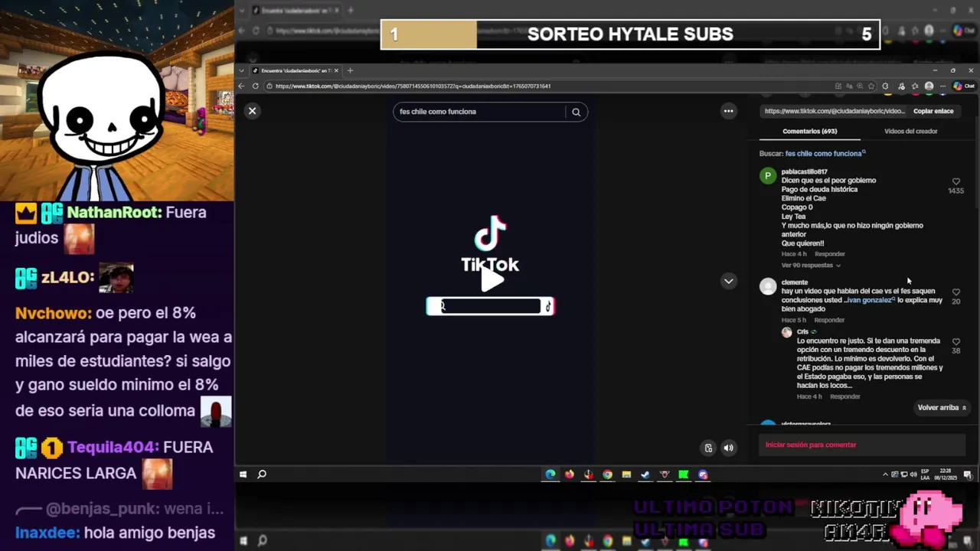Click the search magnifier in the TikTok search box
The image size is (980, 551).
click(x=576, y=112)
